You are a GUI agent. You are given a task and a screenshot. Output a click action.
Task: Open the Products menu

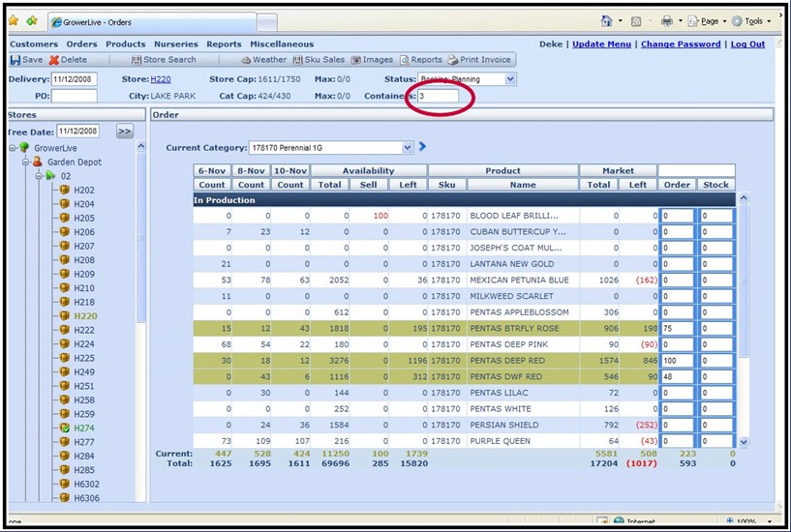(x=126, y=44)
